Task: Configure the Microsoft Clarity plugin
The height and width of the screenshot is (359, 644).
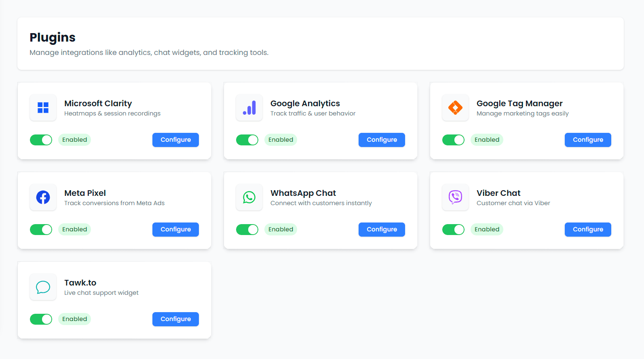Action: [x=175, y=140]
